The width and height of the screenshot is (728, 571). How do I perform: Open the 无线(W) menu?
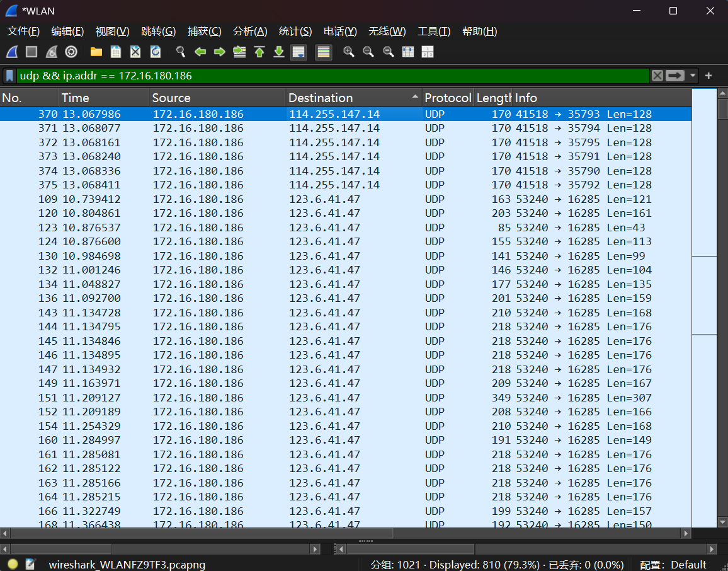387,32
